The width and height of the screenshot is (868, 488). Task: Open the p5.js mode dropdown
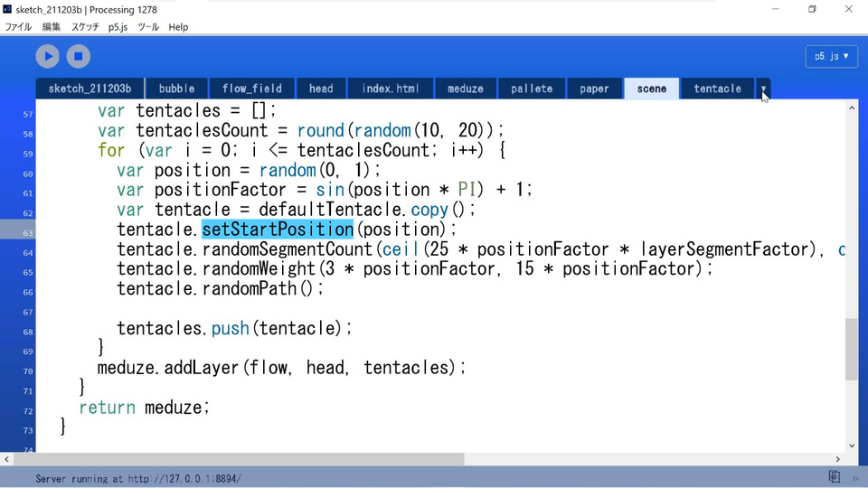832,56
